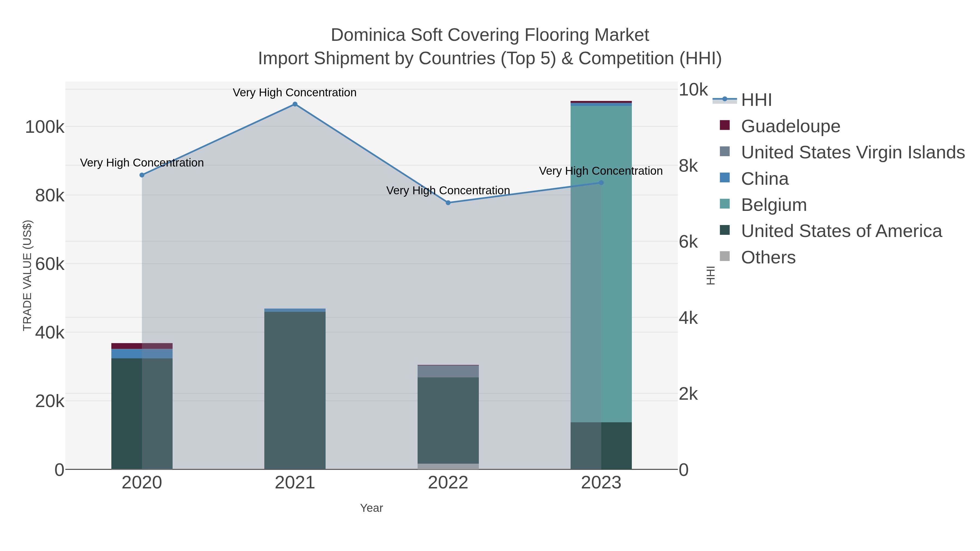The image size is (980, 551).
Task: Click the 2023 'Very High Concentration' annotation
Action: pyautogui.click(x=601, y=171)
